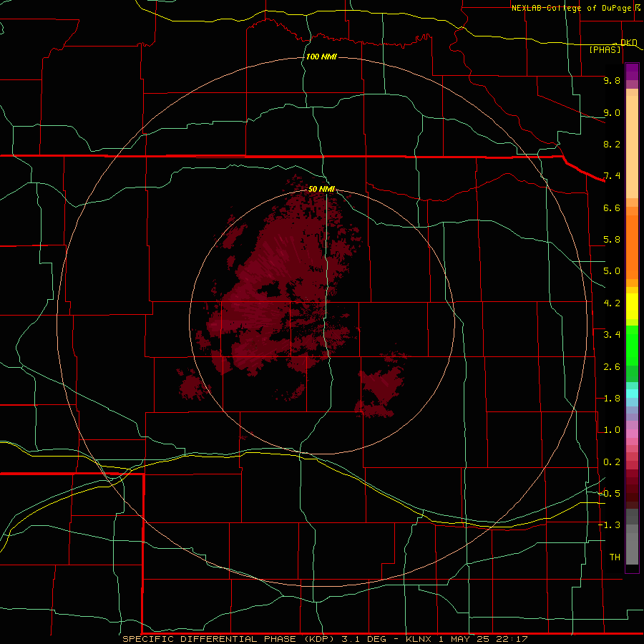Click the 50 NMI range ring label
The width and height of the screenshot is (644, 644).
pos(321,189)
